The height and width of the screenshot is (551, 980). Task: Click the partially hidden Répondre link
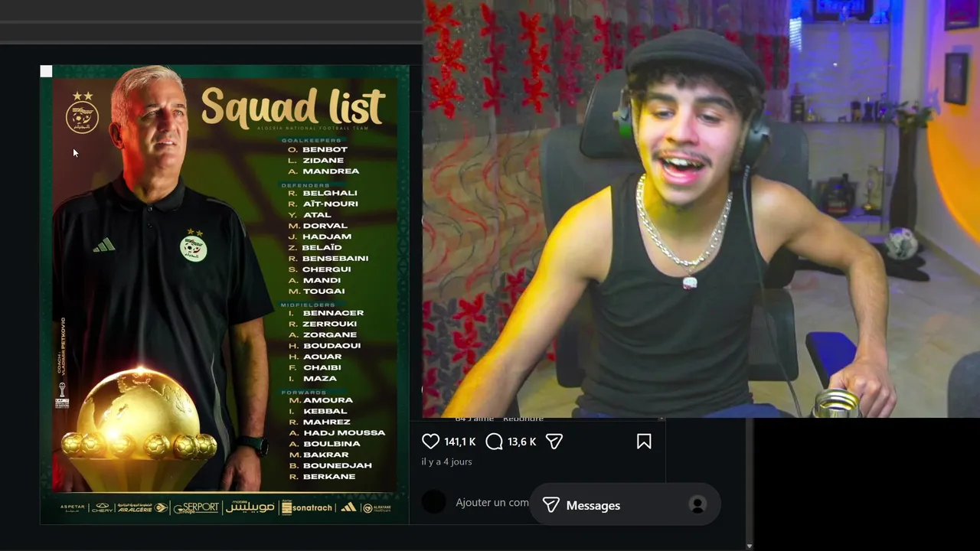click(524, 419)
